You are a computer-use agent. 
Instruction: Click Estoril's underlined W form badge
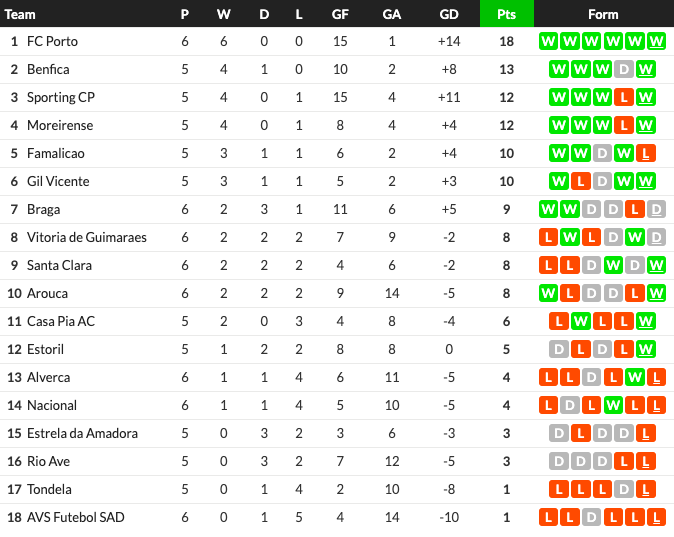[x=645, y=349]
